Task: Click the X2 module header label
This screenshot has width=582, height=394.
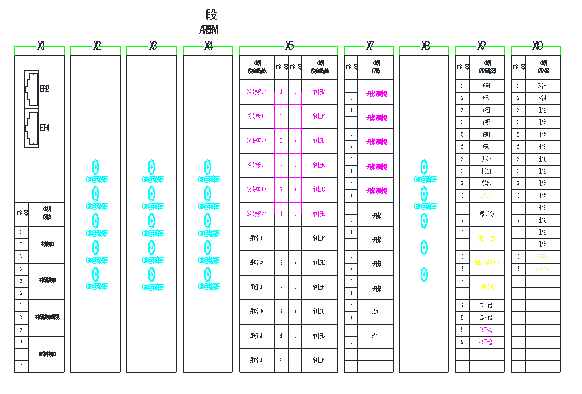Action: tap(97, 46)
